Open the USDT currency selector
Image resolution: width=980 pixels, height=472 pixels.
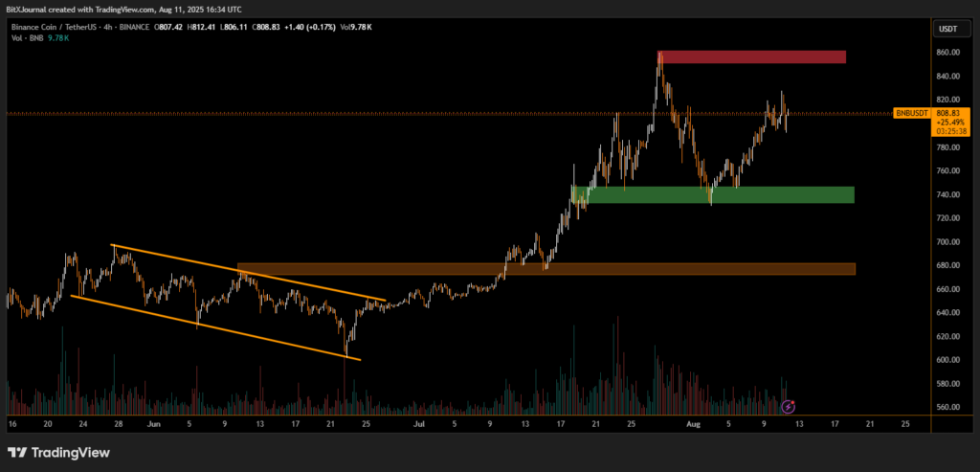pyautogui.click(x=947, y=29)
